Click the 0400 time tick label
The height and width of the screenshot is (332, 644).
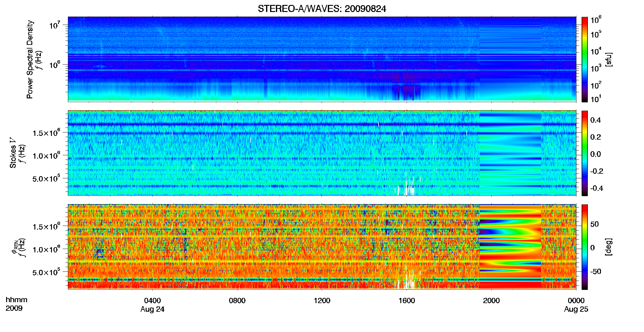pos(152,301)
